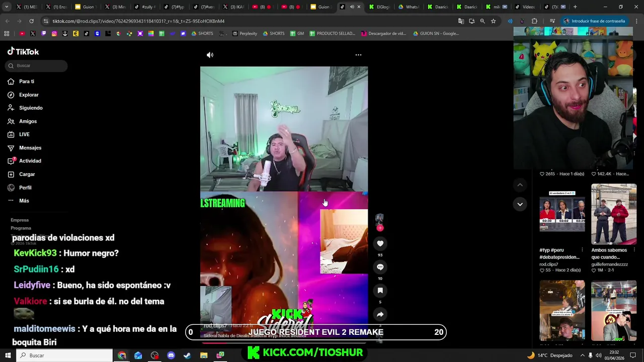Reload the page
Viewport: 644px width, 362px height.
(x=31, y=21)
